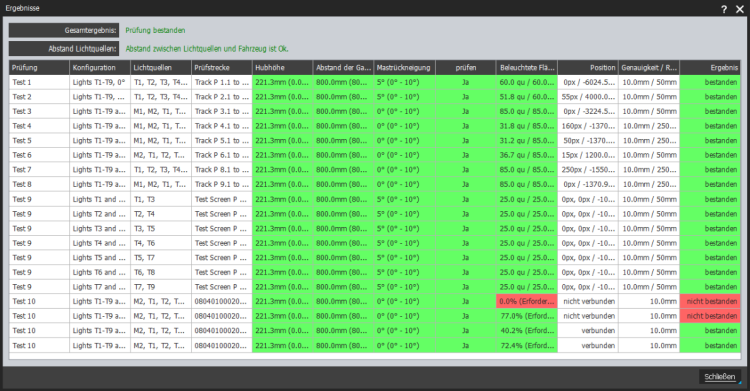Click the 'T7, T9' light sources cell
The height and width of the screenshot is (391, 750).
tap(161, 287)
